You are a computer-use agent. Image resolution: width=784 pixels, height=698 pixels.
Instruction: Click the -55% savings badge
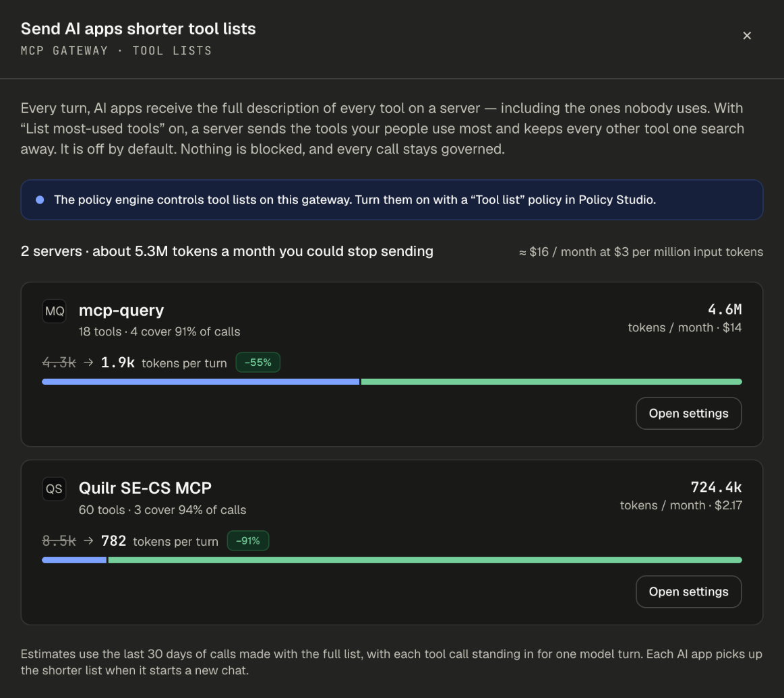[258, 362]
